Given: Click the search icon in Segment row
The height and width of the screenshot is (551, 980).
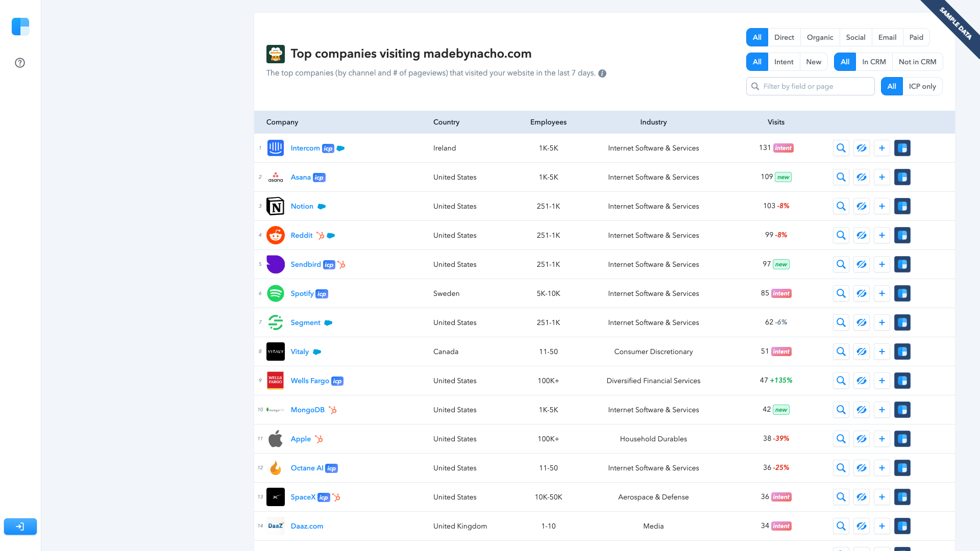Looking at the screenshot, I should [x=841, y=322].
